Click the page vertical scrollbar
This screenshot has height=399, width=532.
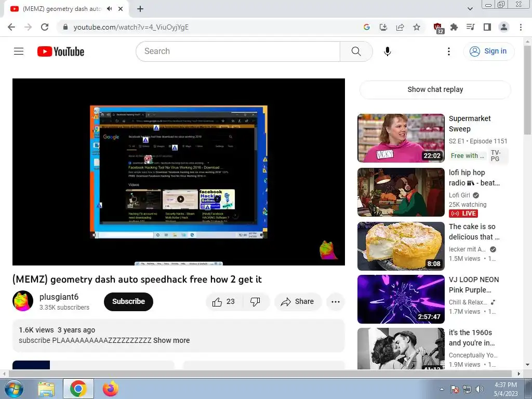point(527,90)
